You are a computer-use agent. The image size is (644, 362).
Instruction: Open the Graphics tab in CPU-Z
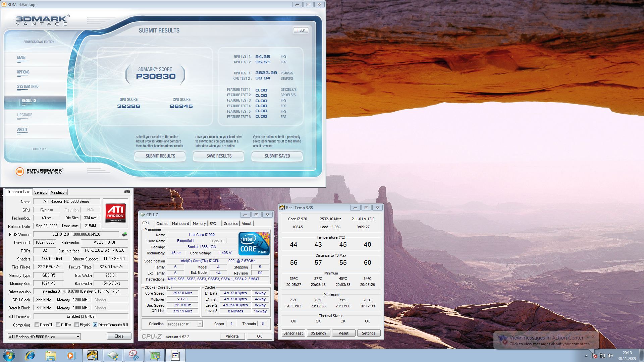[231, 224]
